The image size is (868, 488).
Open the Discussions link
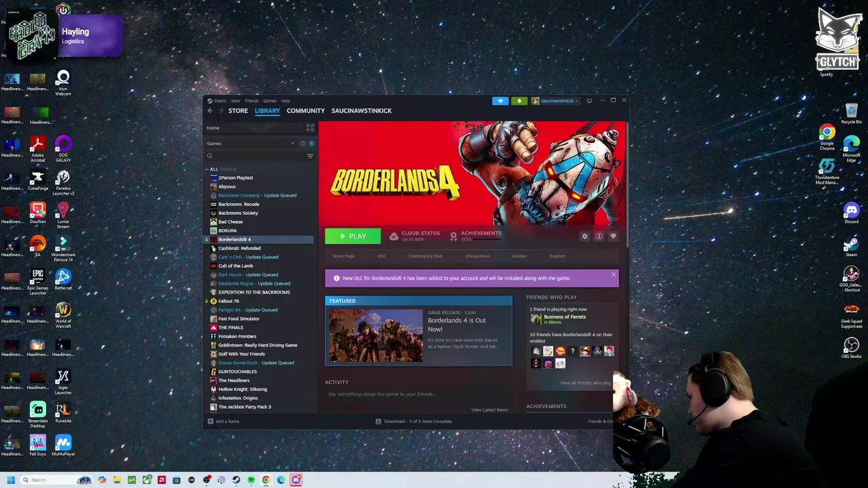tap(477, 256)
